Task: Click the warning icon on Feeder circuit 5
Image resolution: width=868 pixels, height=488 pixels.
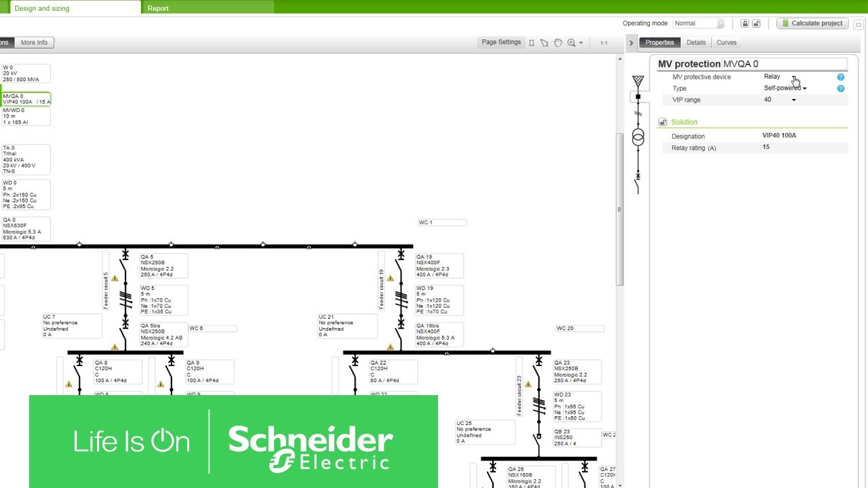Action: pyautogui.click(x=115, y=278)
